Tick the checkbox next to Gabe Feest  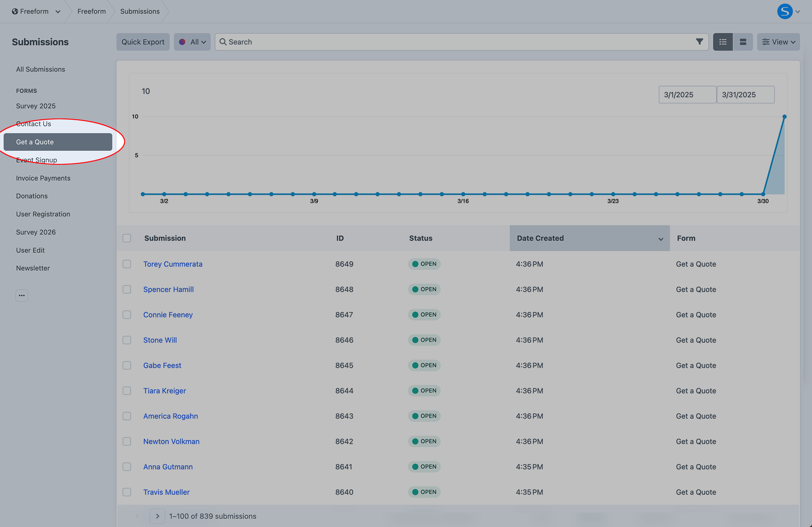tap(126, 365)
